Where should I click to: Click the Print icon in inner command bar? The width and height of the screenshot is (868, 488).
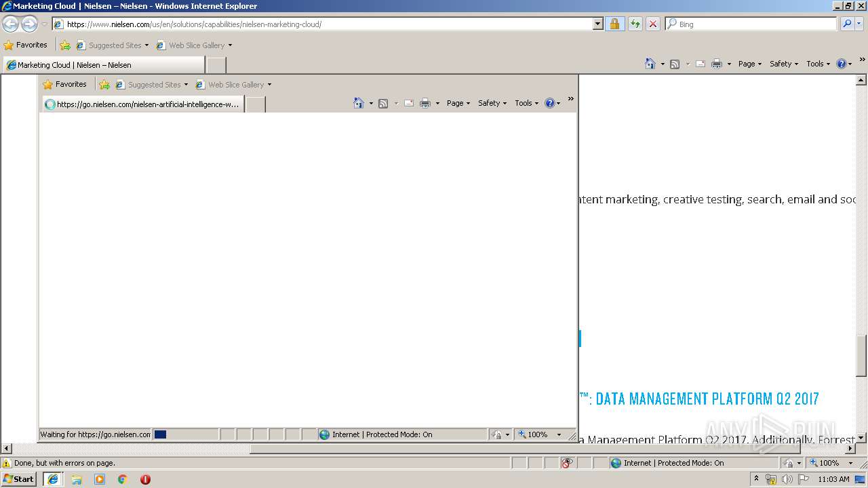pyautogui.click(x=425, y=103)
